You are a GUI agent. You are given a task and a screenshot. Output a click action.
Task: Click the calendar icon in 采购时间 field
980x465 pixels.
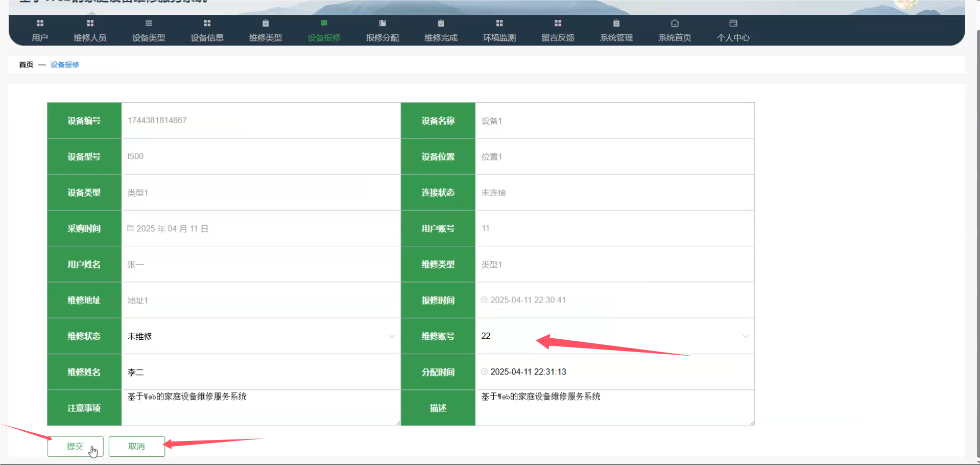(130, 228)
